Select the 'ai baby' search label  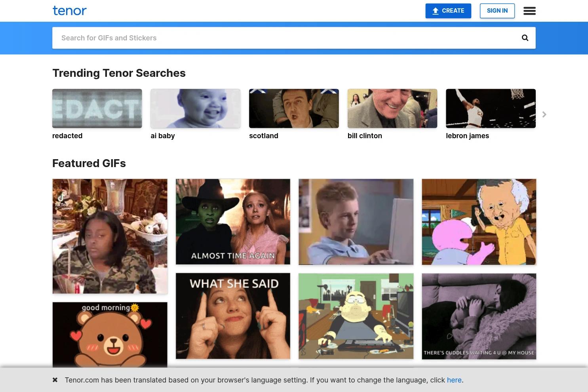[163, 136]
